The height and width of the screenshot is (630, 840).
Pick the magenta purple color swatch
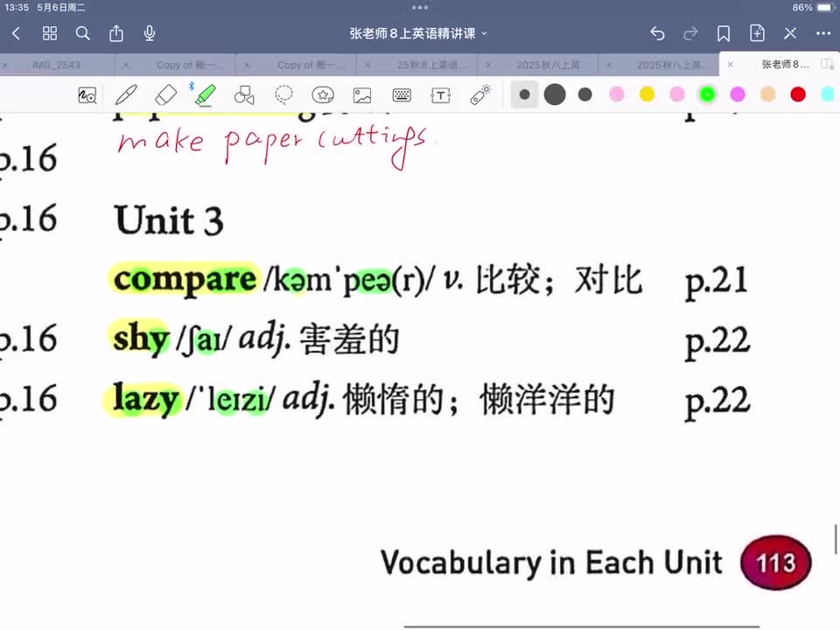coord(738,94)
